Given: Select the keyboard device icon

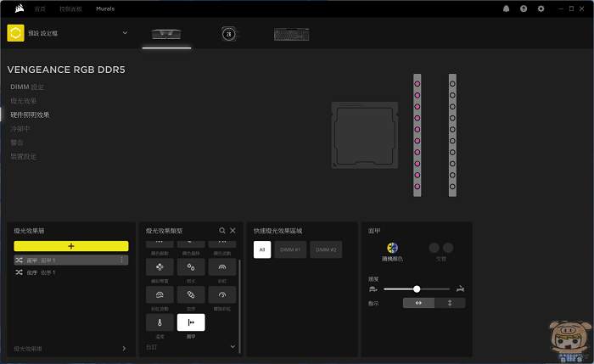Looking at the screenshot, I should click(x=291, y=35).
